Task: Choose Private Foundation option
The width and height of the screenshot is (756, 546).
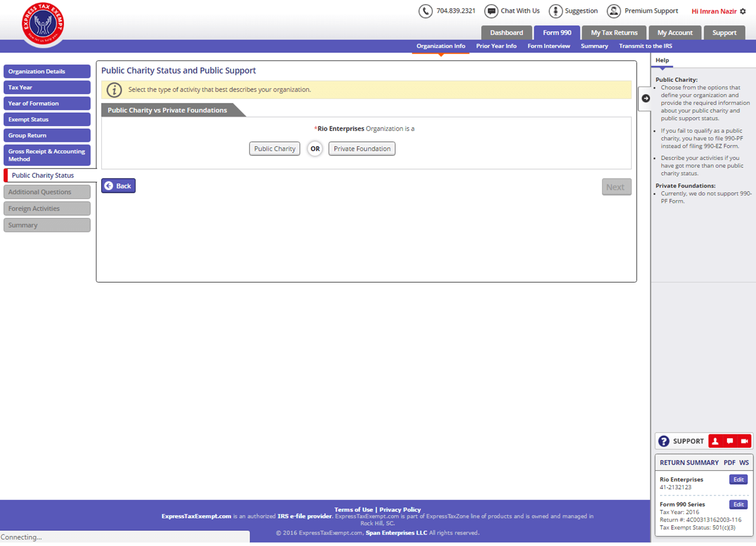Action: coord(362,149)
